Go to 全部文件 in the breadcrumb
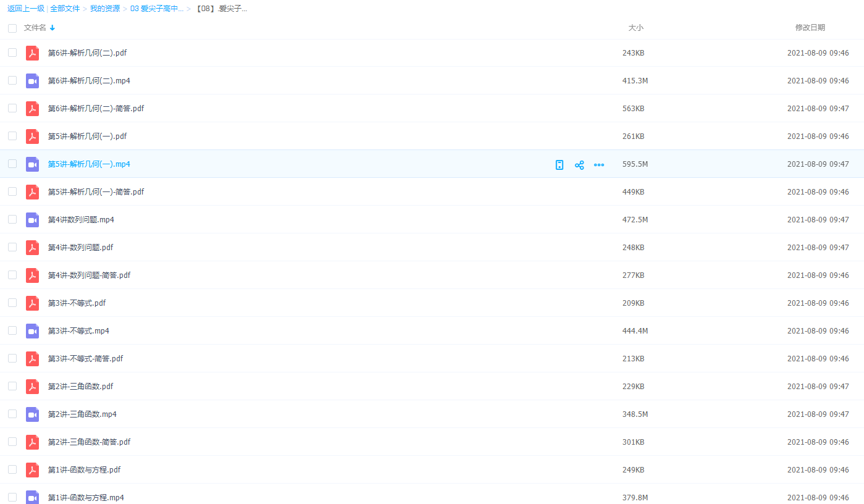The height and width of the screenshot is (504, 864). [65, 9]
